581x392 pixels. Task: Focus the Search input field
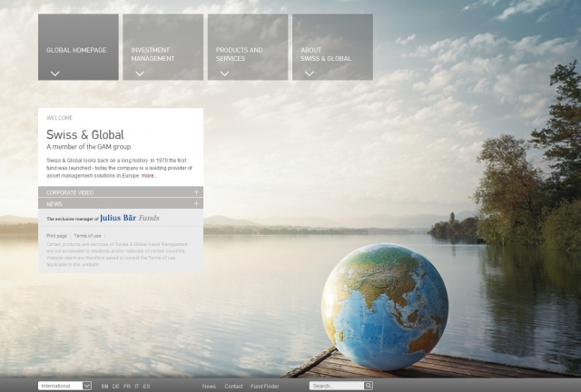[x=336, y=386]
